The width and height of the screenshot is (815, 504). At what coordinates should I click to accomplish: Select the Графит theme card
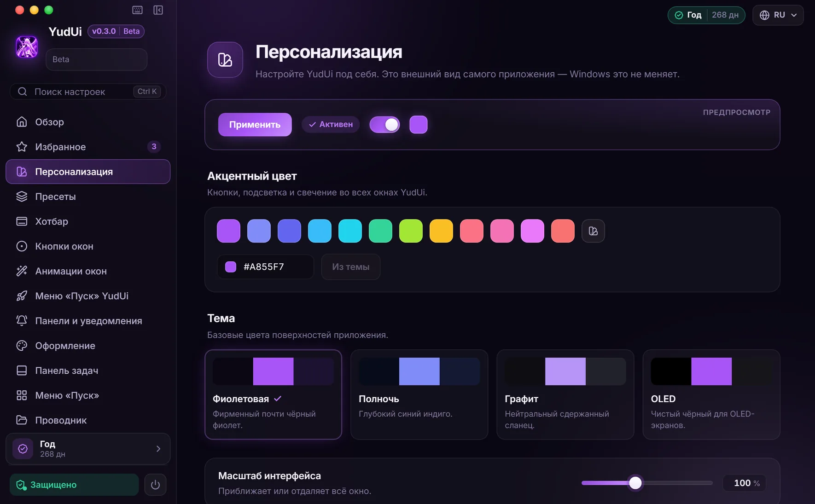565,394
